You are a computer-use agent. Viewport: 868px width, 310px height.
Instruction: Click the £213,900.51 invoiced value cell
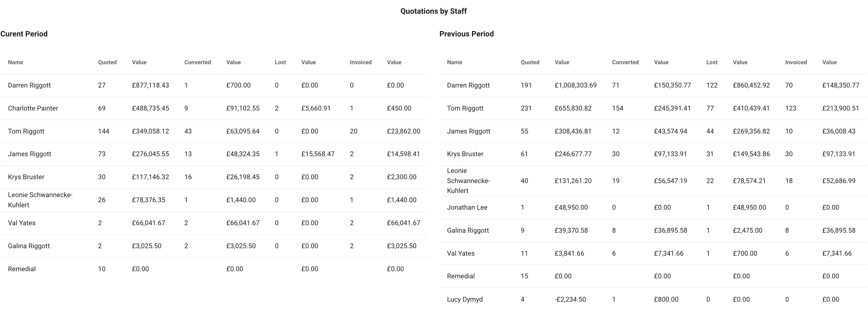tap(840, 108)
